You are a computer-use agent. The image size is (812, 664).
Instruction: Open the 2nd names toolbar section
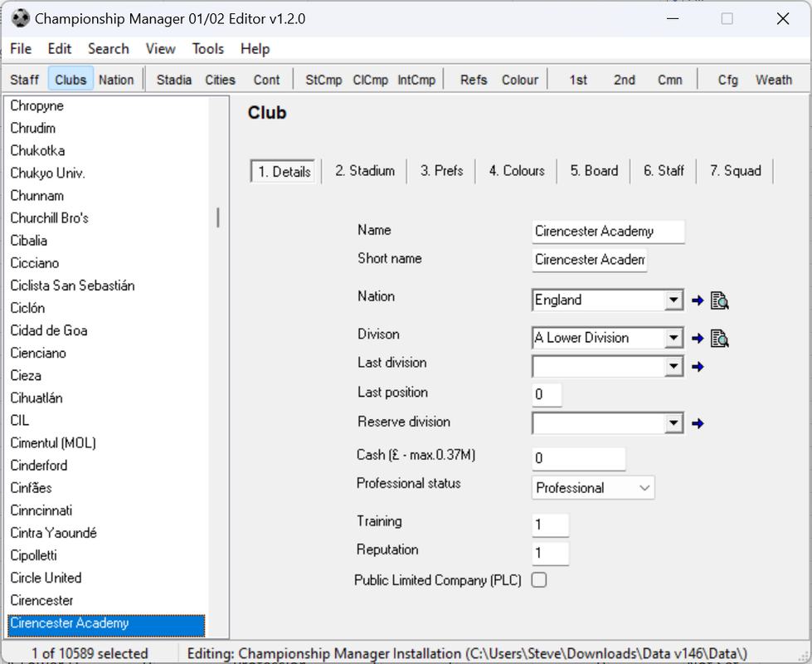pyautogui.click(x=624, y=80)
